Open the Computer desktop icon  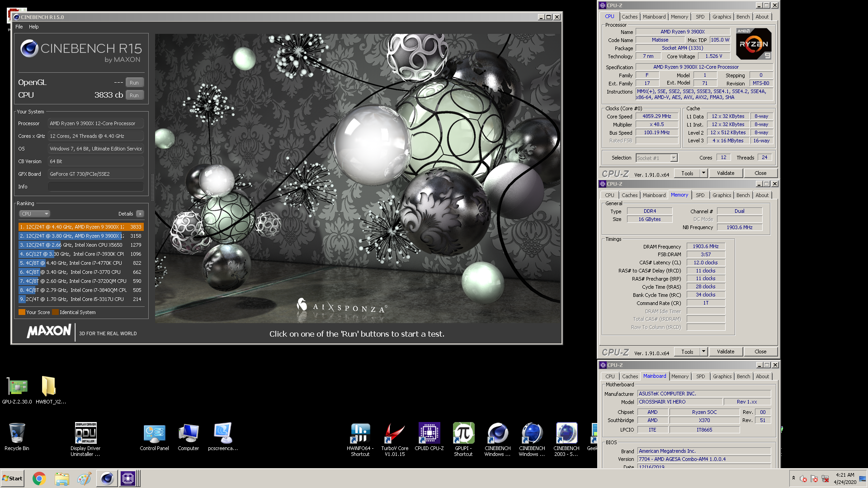[189, 436]
